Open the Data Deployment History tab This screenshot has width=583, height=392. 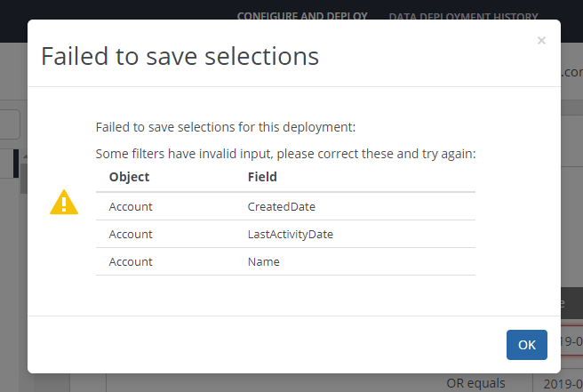(x=463, y=16)
